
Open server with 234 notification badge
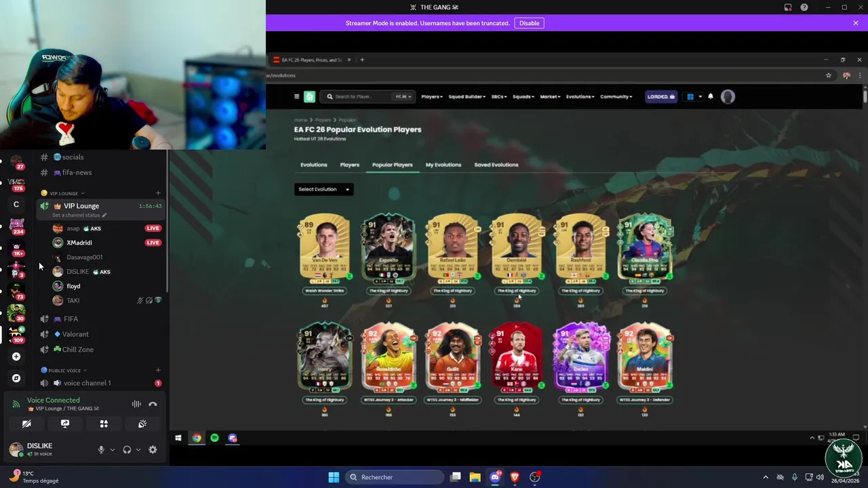tap(16, 226)
